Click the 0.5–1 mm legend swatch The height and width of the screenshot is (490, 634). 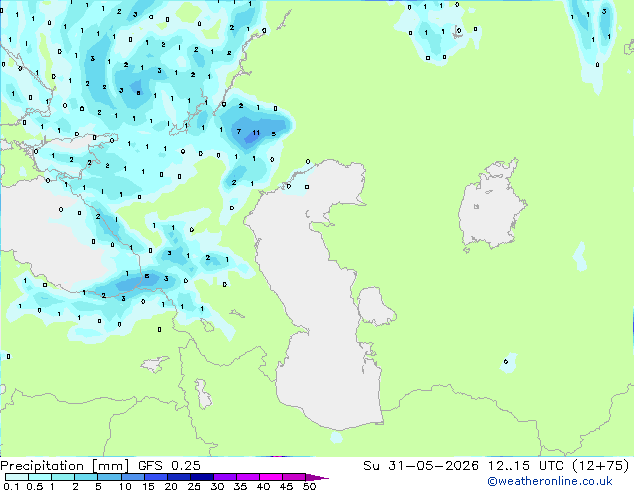coord(40,477)
